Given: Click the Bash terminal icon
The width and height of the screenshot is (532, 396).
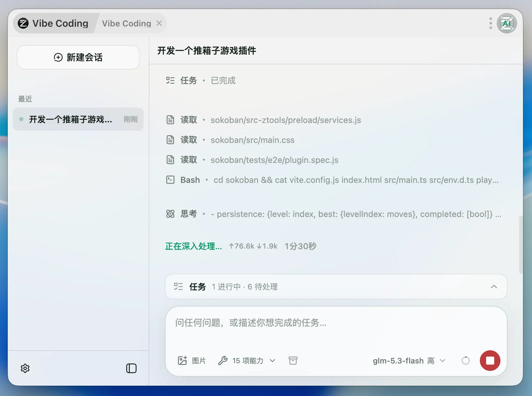Looking at the screenshot, I should pyautogui.click(x=170, y=180).
